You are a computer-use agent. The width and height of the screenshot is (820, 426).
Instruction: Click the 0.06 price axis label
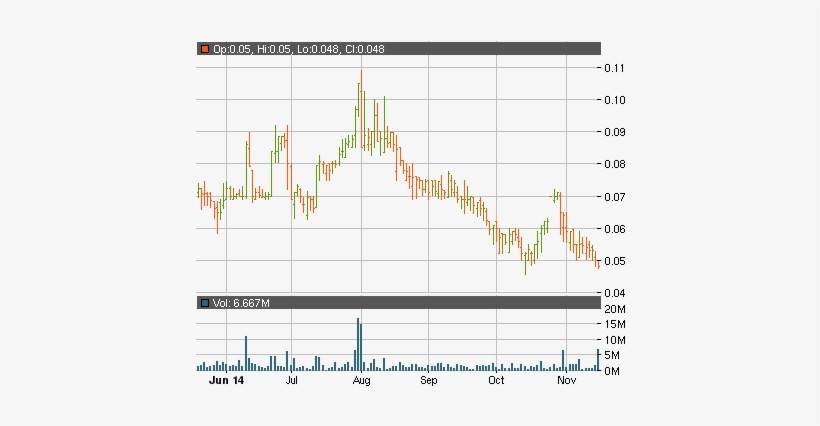point(614,229)
